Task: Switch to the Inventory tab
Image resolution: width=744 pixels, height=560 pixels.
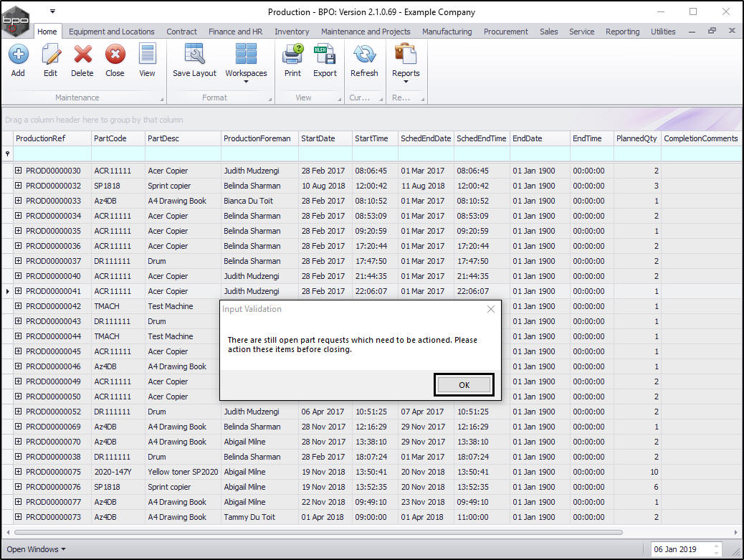Action: 292,32
